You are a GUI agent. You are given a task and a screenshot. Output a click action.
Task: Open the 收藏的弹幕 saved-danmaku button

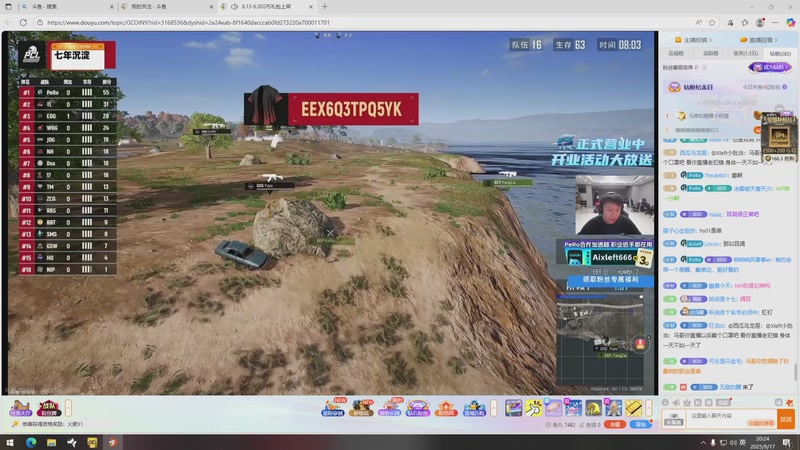pyautogui.click(x=760, y=423)
